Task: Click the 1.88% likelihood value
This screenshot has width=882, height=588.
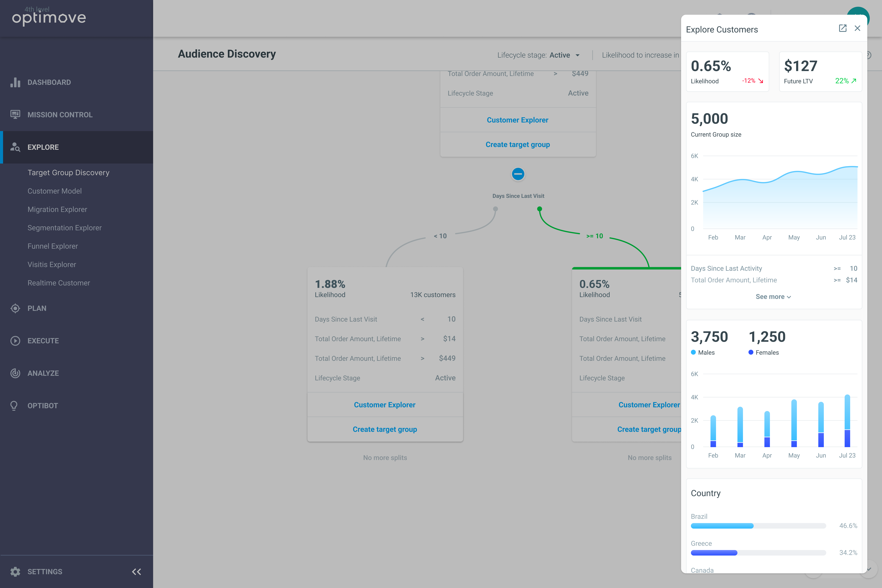Action: pos(330,284)
